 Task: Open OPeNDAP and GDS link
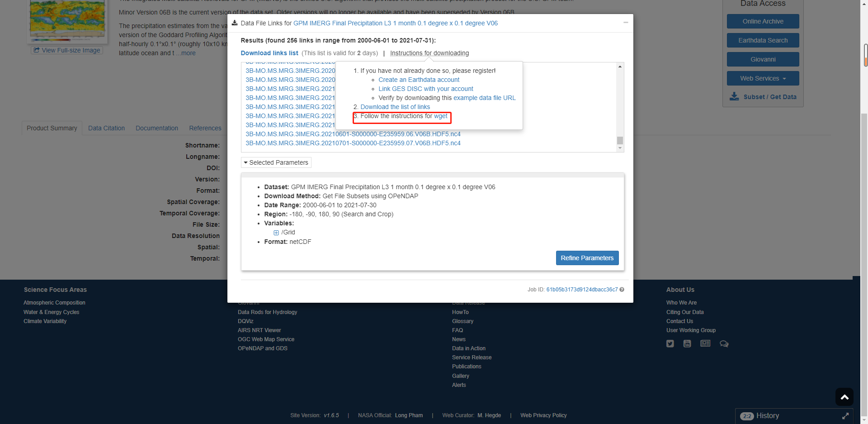pyautogui.click(x=263, y=348)
